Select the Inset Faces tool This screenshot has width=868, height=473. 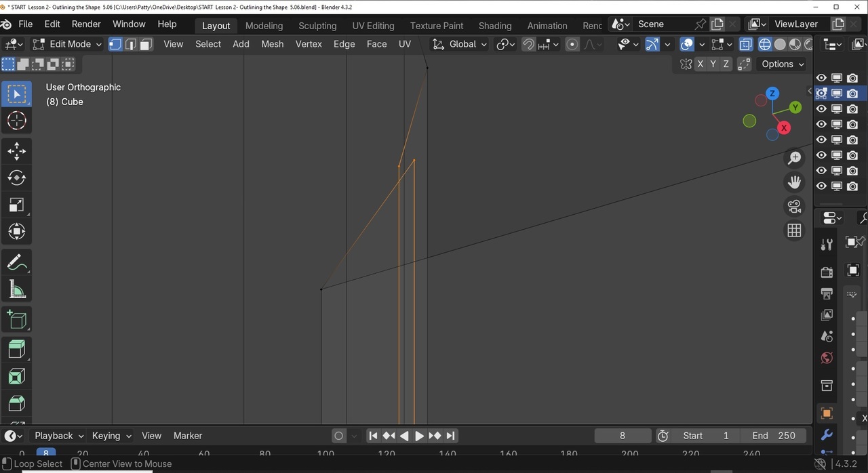pos(16,376)
